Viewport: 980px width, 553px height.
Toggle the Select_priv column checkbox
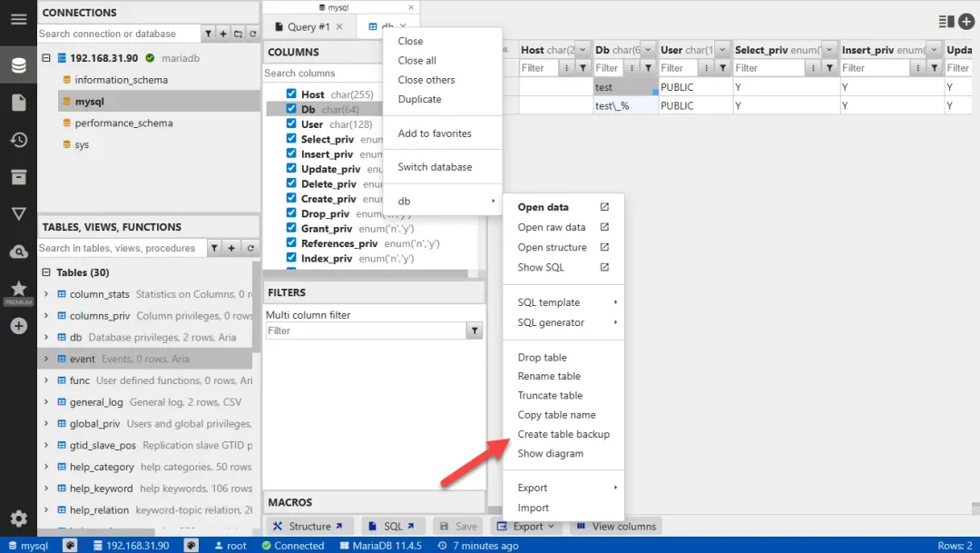tap(291, 139)
